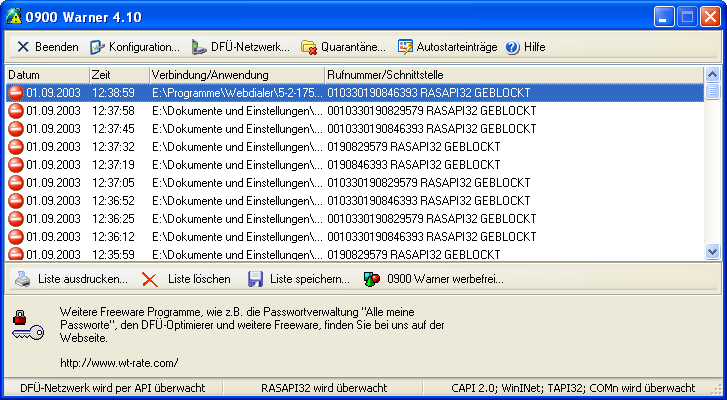The image size is (727, 400).
Task: Open Autostarteinträge icon
Action: [405, 47]
